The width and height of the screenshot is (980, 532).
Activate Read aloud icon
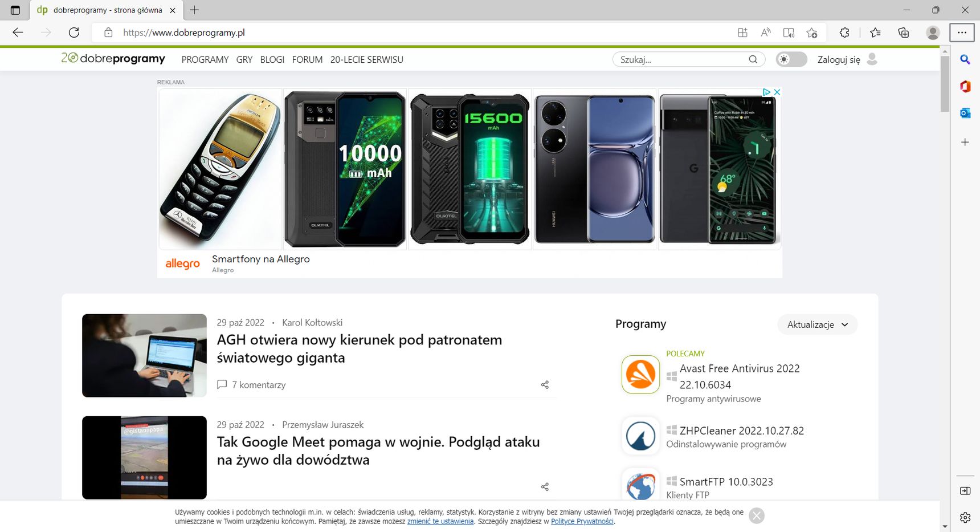tap(766, 33)
